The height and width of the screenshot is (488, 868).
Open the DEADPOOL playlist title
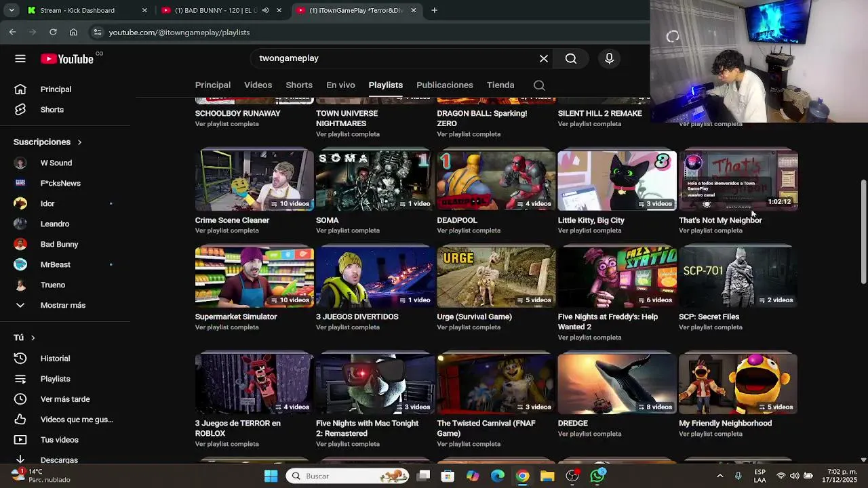click(x=457, y=220)
